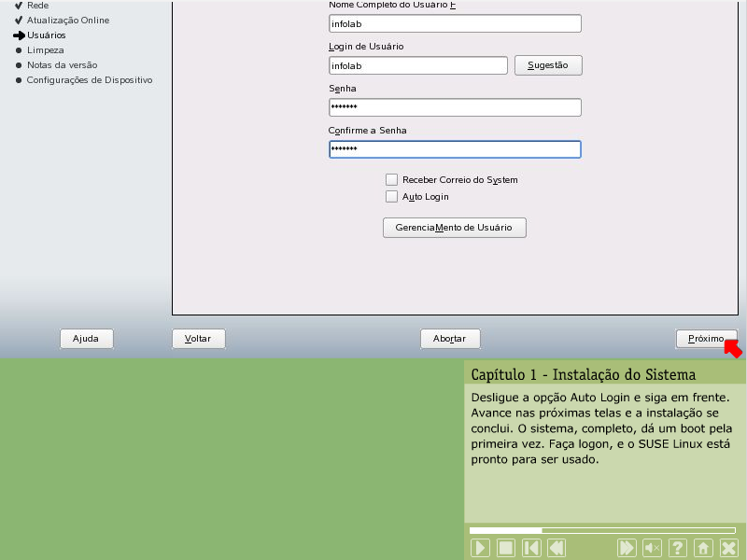Click the Sugestão button
The height and width of the screenshot is (560, 747).
pyautogui.click(x=548, y=65)
